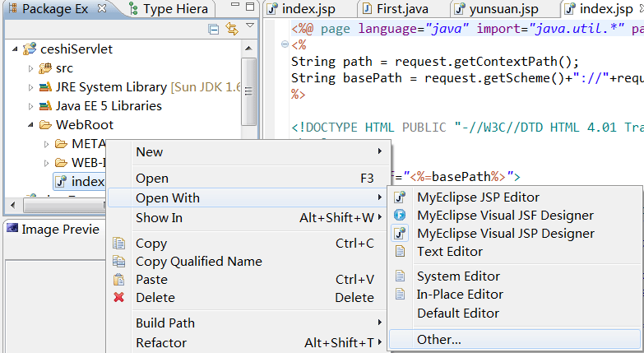Click the Collapse All icon in Package Explorer

[x=214, y=30]
